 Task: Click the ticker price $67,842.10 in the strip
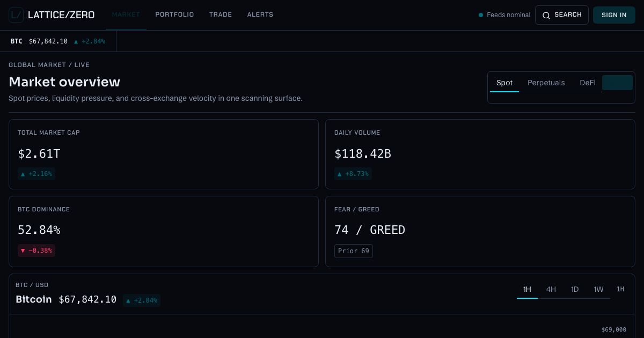48,41
